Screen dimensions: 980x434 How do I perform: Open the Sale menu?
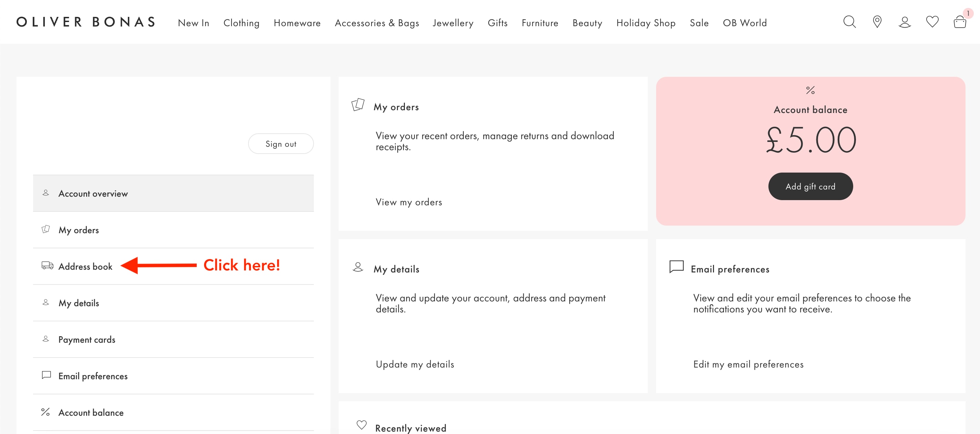(699, 23)
